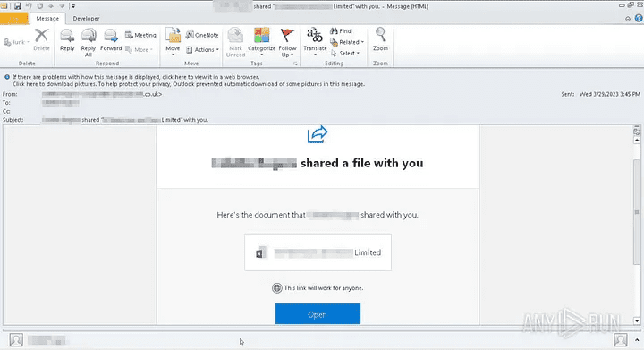Click the Sent date Wed 3/29/2023
The height and width of the screenshot is (350, 644).
[609, 94]
